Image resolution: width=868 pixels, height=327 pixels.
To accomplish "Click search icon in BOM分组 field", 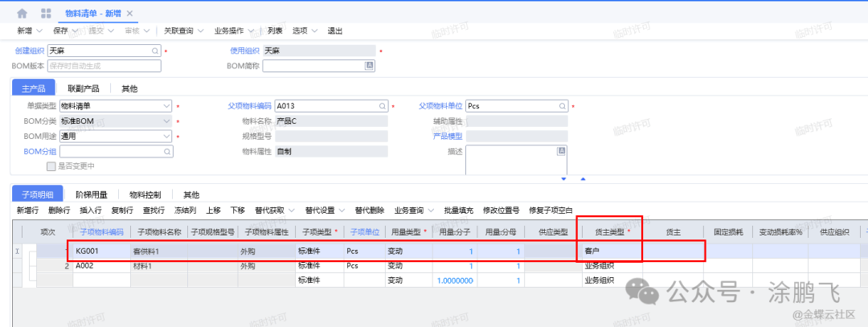I will tap(167, 151).
